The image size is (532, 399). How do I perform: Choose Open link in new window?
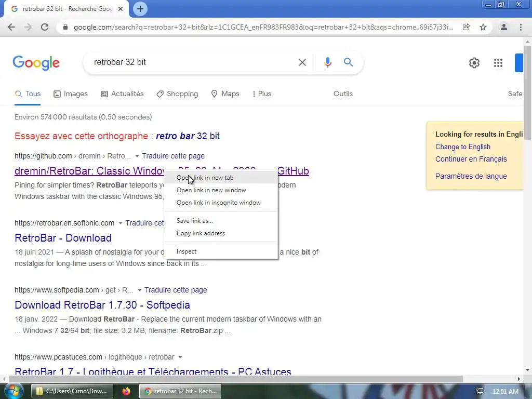point(221,190)
